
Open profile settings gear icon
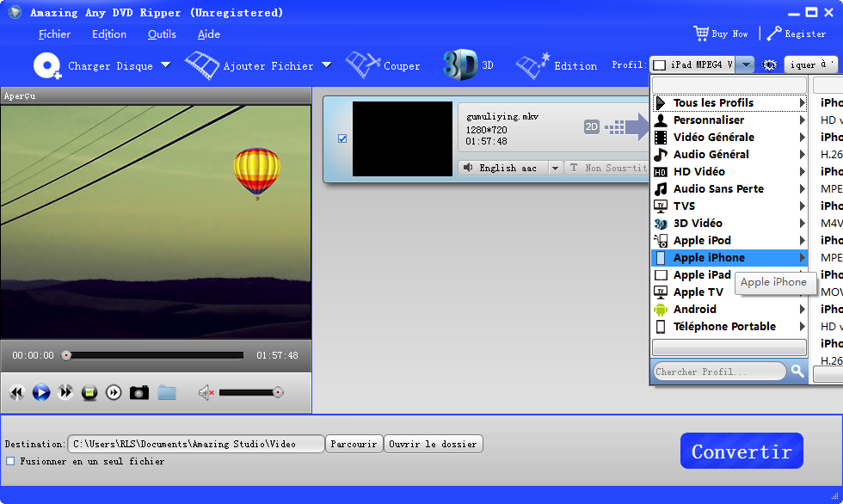(769, 65)
